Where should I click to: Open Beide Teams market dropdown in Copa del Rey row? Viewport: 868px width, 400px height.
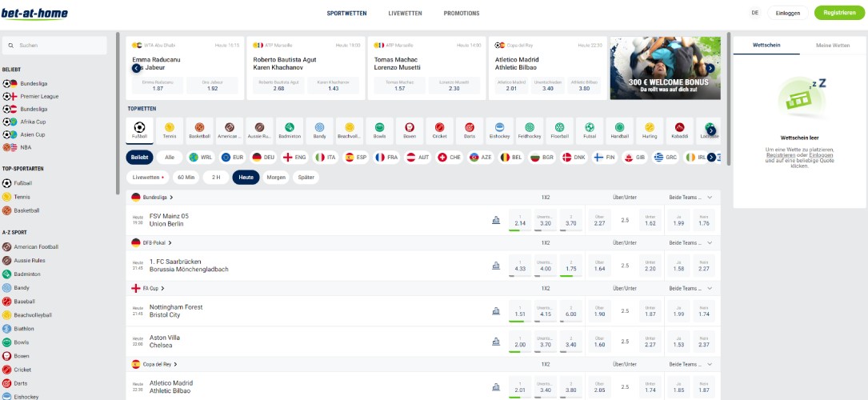pos(710,364)
